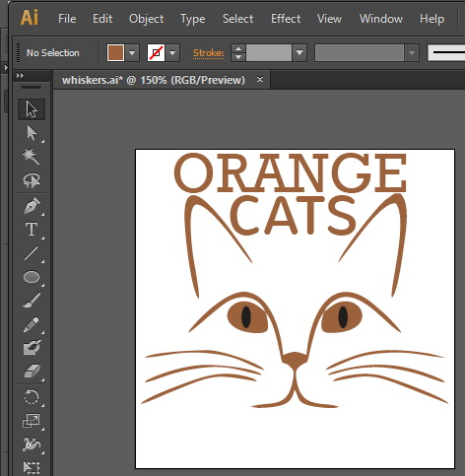Screen dimensions: 465x476
Task: Open the stroke color dropdown arrow
Action: [172, 53]
